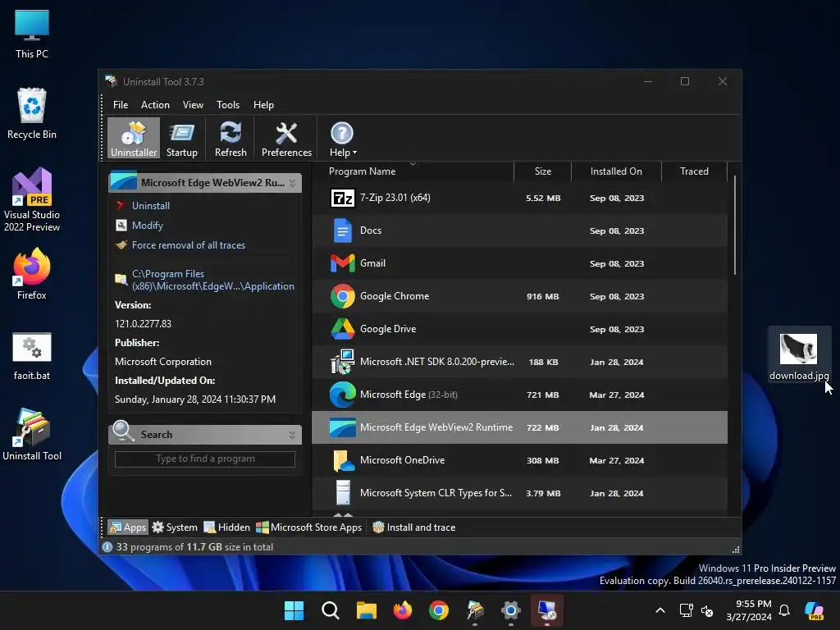Screen dimensions: 840x630
Task: Open the Tools menu
Action: point(228,105)
